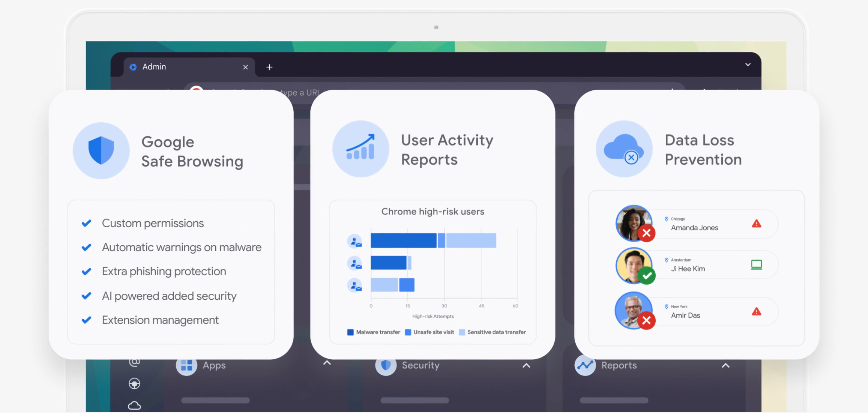
Task: Click the Sensitive data transfer legend swatch
Action: point(462,332)
